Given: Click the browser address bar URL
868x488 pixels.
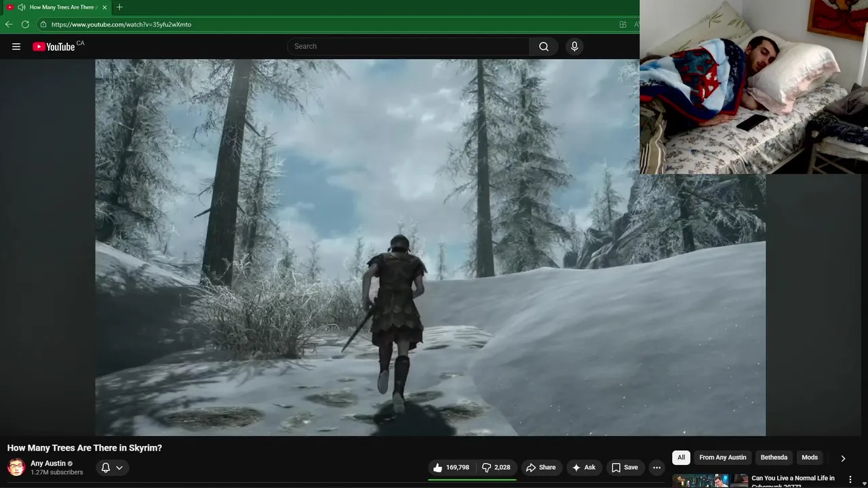Looking at the screenshot, I should tap(121, 24).
